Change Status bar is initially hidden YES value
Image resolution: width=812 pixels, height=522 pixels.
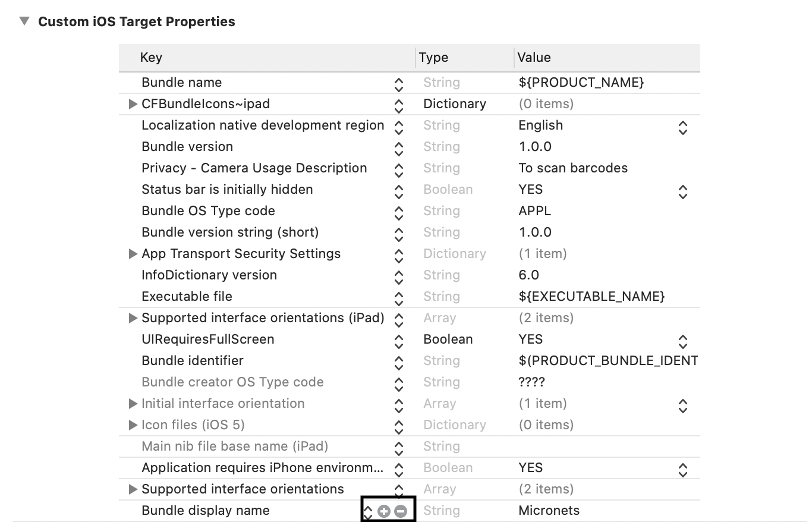[683, 191]
